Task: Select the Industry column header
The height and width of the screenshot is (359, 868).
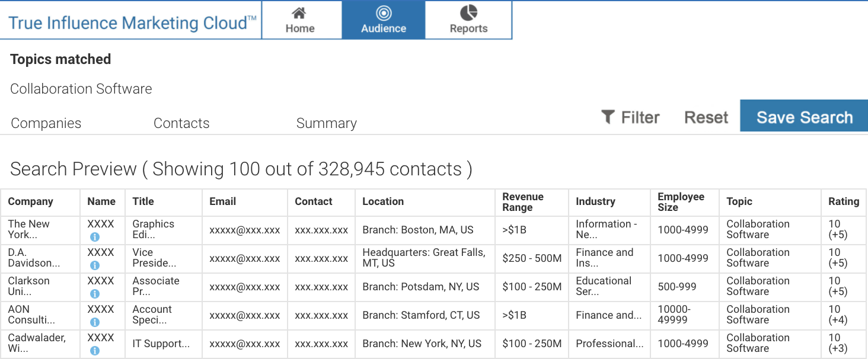Action: tap(595, 201)
